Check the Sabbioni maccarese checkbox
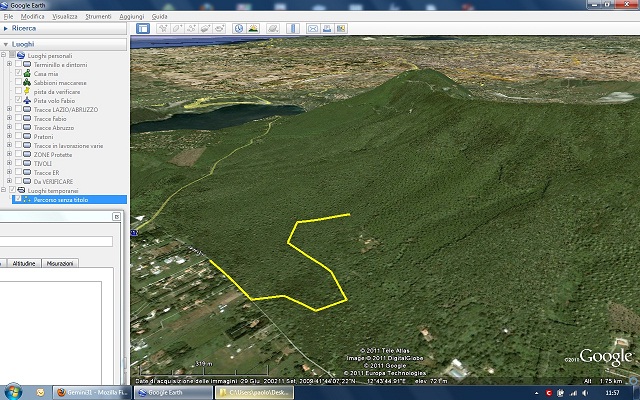The image size is (640, 400). click(18, 82)
